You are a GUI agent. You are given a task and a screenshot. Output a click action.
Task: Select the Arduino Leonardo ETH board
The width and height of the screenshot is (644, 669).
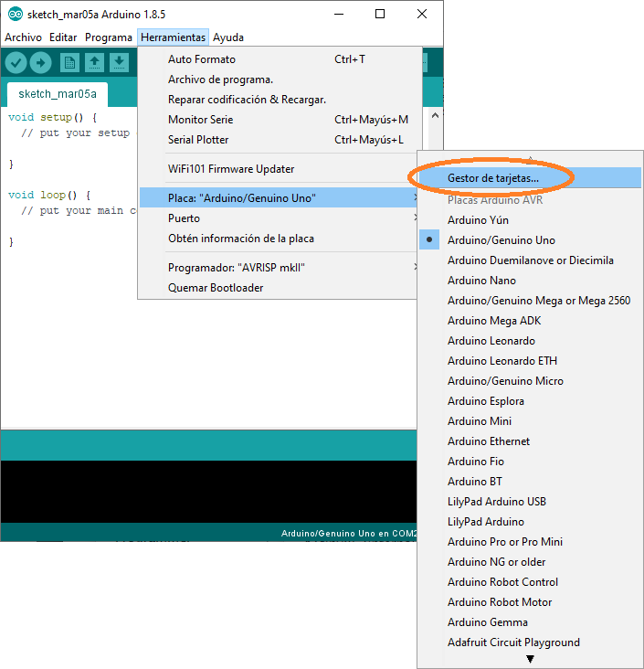pyautogui.click(x=530, y=360)
